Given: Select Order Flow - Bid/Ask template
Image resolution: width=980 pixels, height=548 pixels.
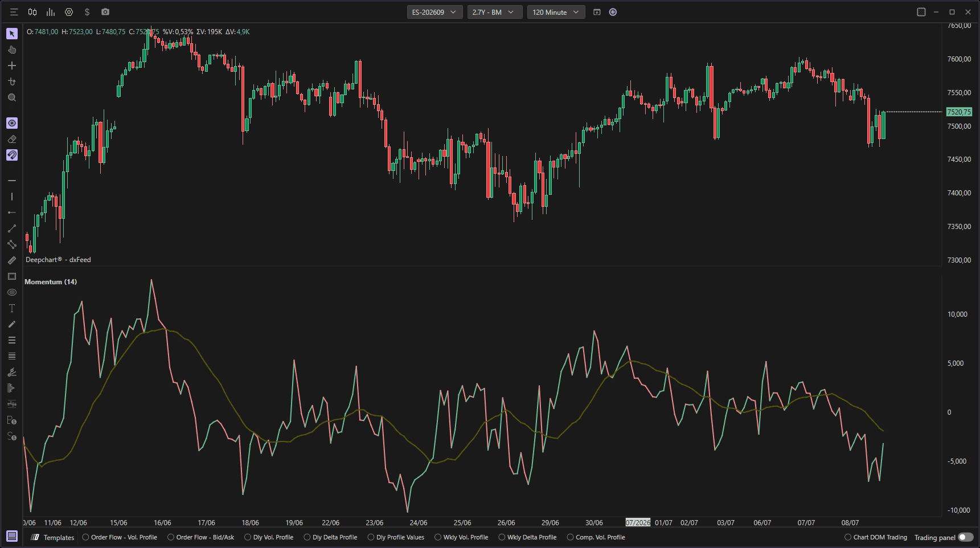Looking at the screenshot, I should point(201,537).
